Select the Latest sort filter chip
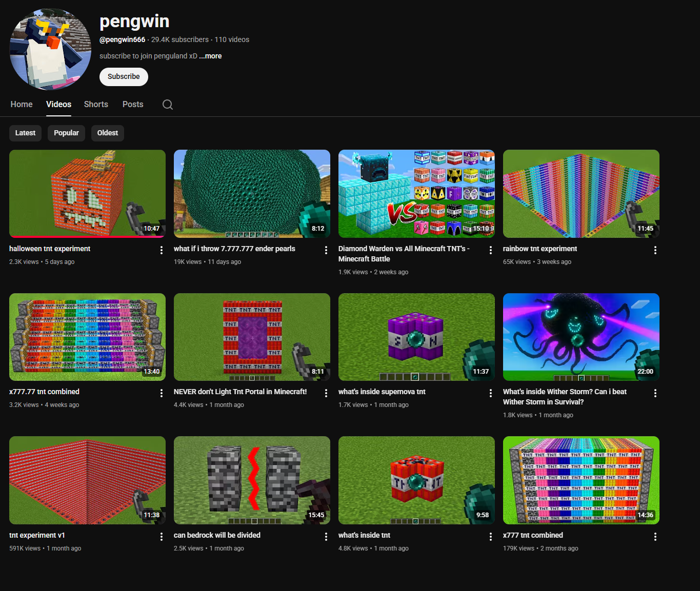The width and height of the screenshot is (700, 591). tap(25, 133)
